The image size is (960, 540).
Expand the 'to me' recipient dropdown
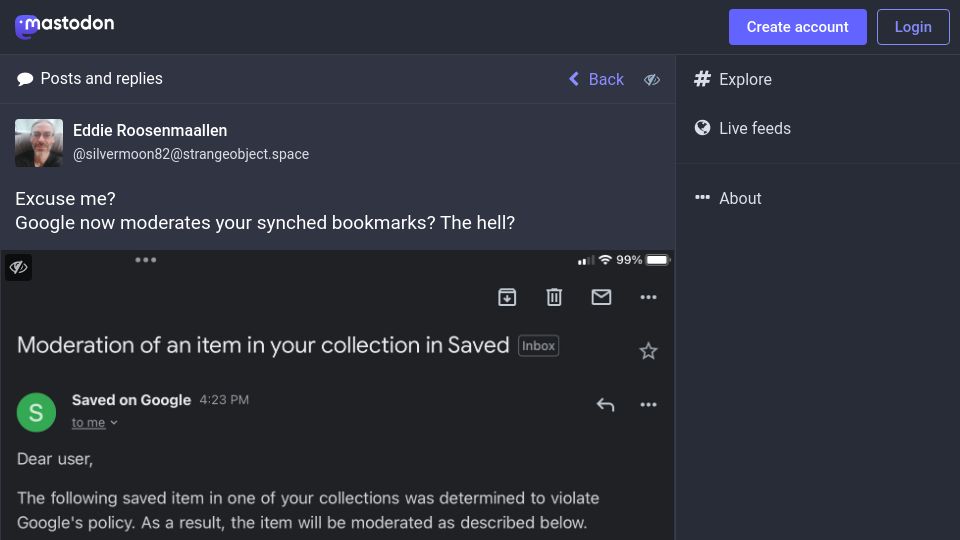click(x=94, y=422)
